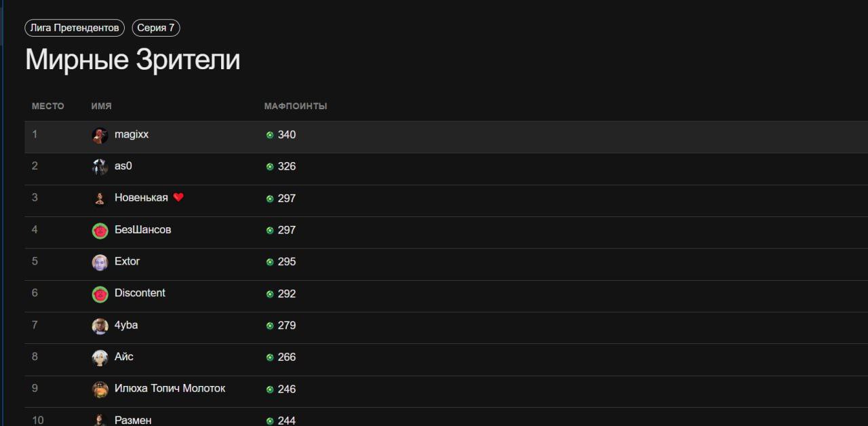This screenshot has width=868, height=426.
Task: Click place number 9 in the ranking
Action: coord(35,388)
